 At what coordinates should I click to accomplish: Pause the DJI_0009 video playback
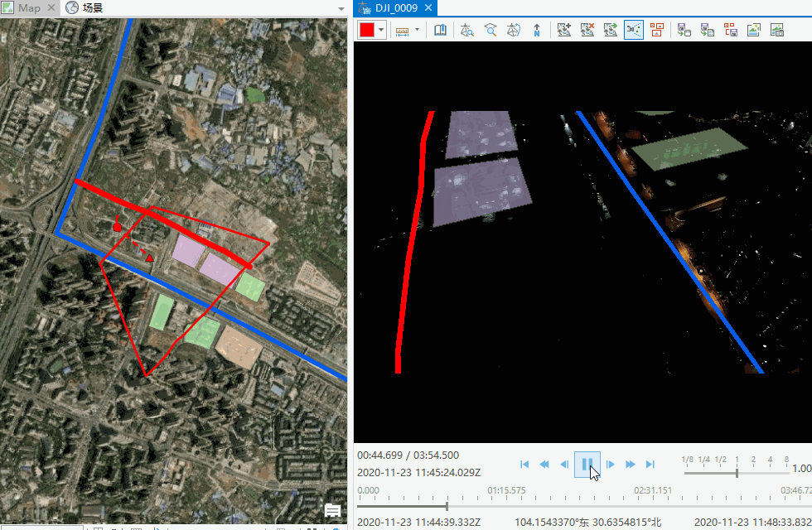(x=587, y=465)
